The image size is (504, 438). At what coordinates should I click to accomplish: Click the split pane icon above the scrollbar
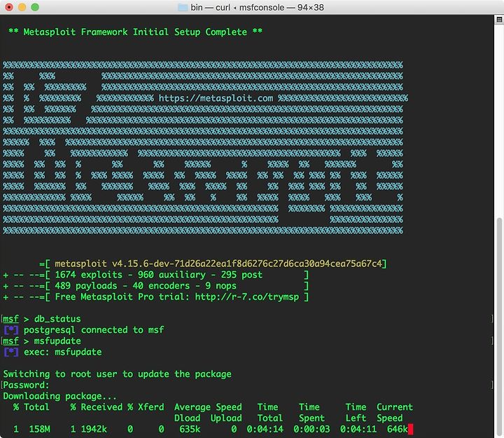(499, 20)
